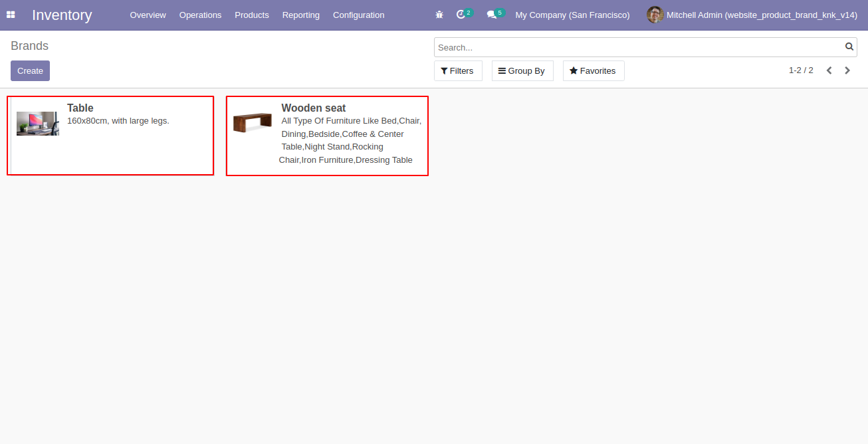The width and height of the screenshot is (868, 444).
Task: Click the Wooden seat brand title
Action: click(314, 108)
